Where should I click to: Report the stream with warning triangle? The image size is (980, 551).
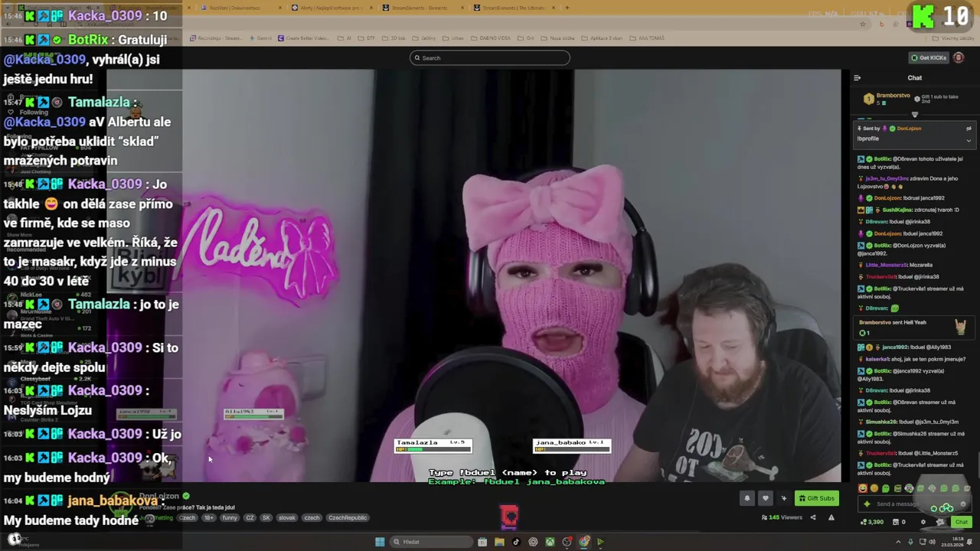coord(831,518)
